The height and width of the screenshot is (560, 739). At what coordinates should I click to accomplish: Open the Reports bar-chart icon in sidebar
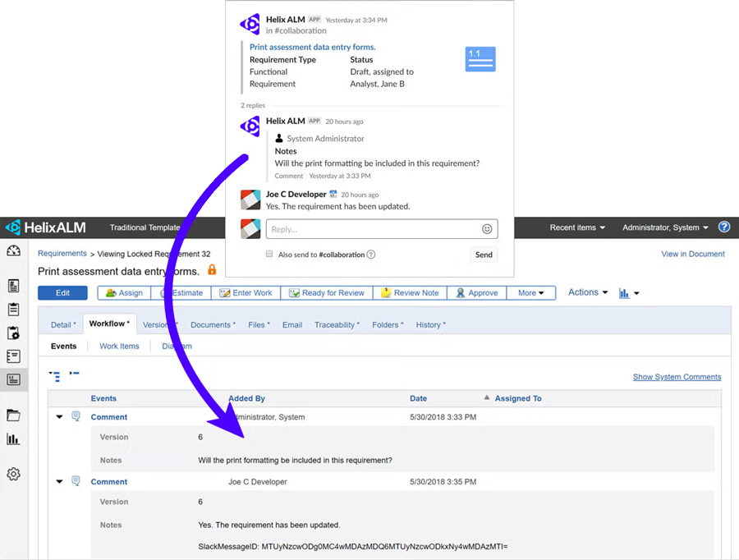tap(13, 439)
